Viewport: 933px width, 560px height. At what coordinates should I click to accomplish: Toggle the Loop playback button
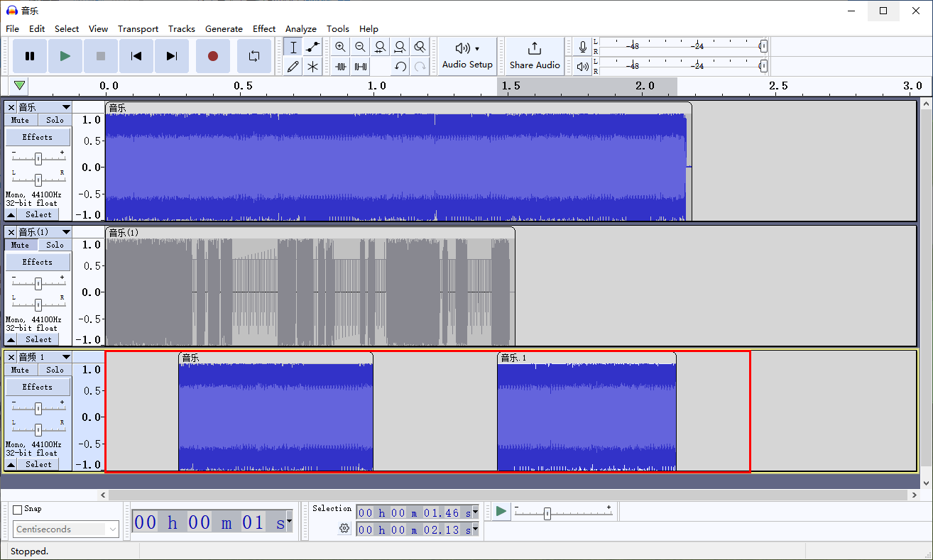click(x=254, y=56)
